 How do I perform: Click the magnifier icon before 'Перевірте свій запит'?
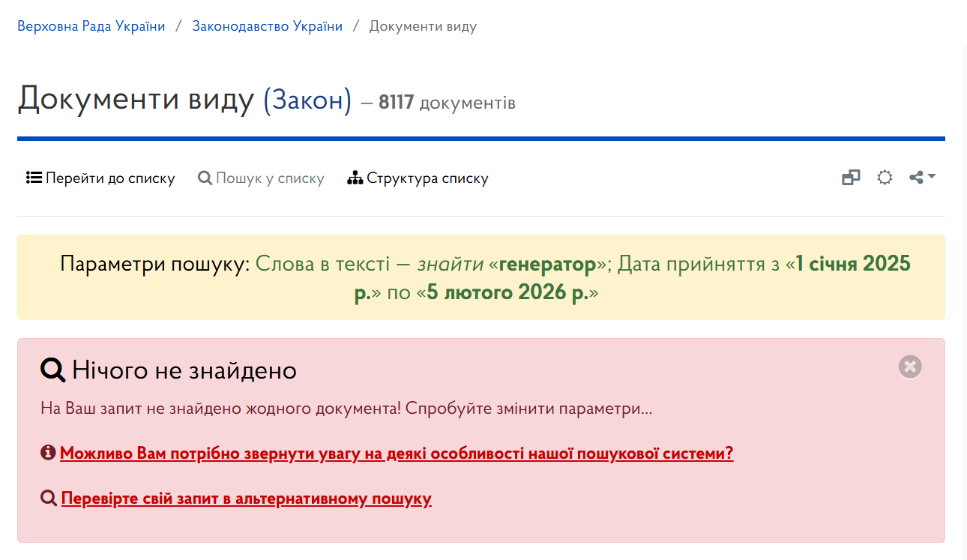[x=49, y=499]
